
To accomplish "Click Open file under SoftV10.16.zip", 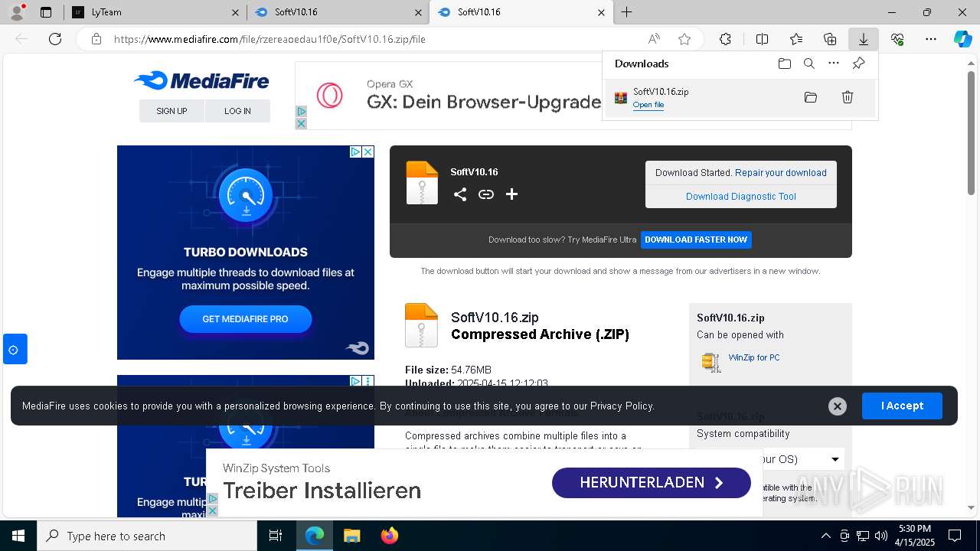I will coord(648,105).
